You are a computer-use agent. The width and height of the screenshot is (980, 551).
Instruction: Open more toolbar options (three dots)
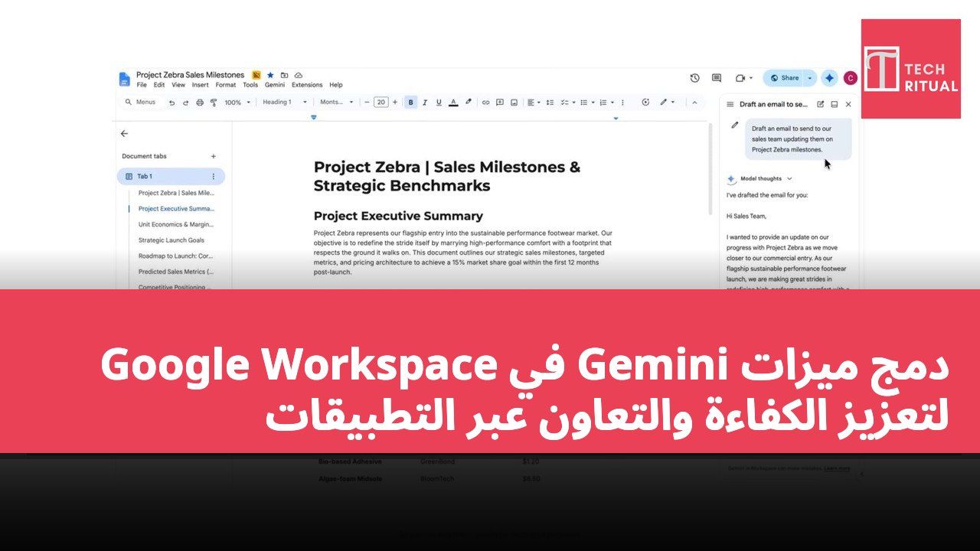pyautogui.click(x=622, y=103)
